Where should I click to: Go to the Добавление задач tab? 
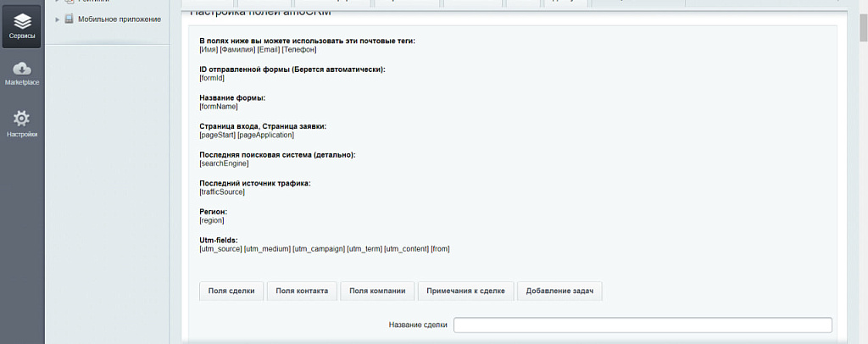point(559,291)
